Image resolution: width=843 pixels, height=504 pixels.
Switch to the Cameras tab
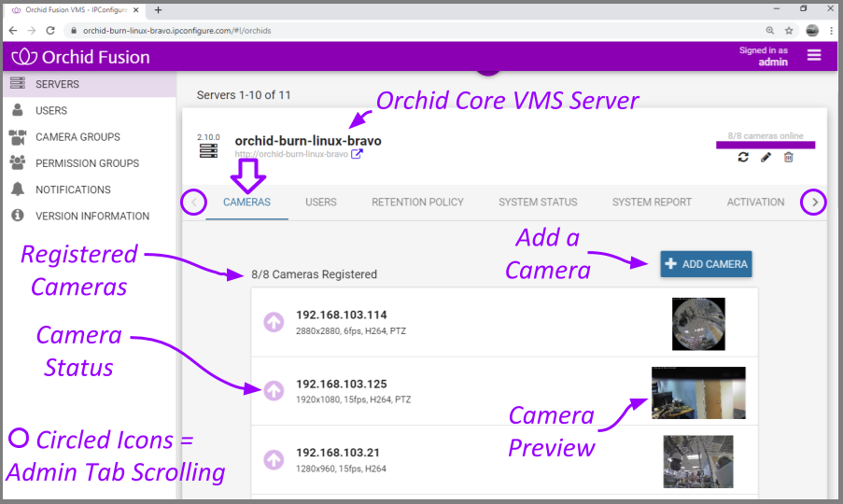point(246,202)
